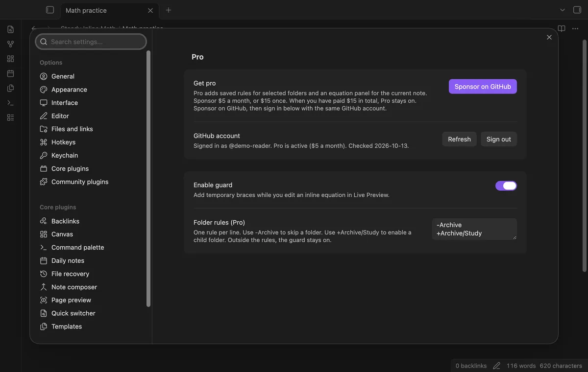The width and height of the screenshot is (588, 372).
Task: Switch to reading view book icon
Action: (x=562, y=29)
